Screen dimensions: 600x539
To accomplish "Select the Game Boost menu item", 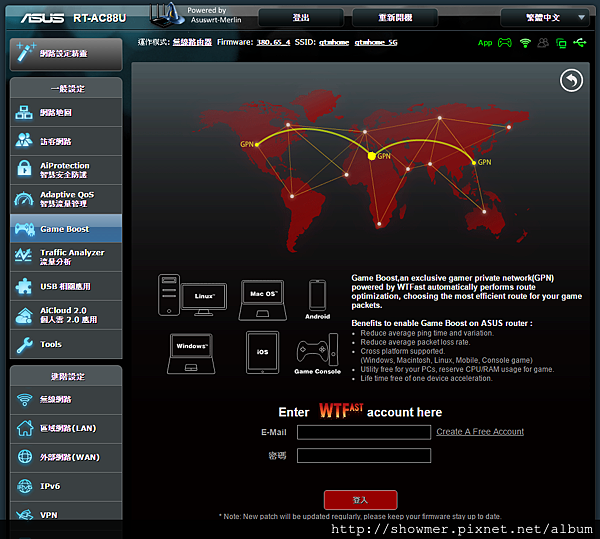I will click(x=66, y=229).
